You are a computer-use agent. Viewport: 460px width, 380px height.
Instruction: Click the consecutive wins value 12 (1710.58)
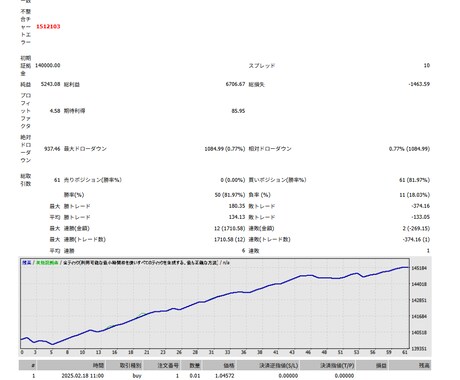(x=230, y=228)
